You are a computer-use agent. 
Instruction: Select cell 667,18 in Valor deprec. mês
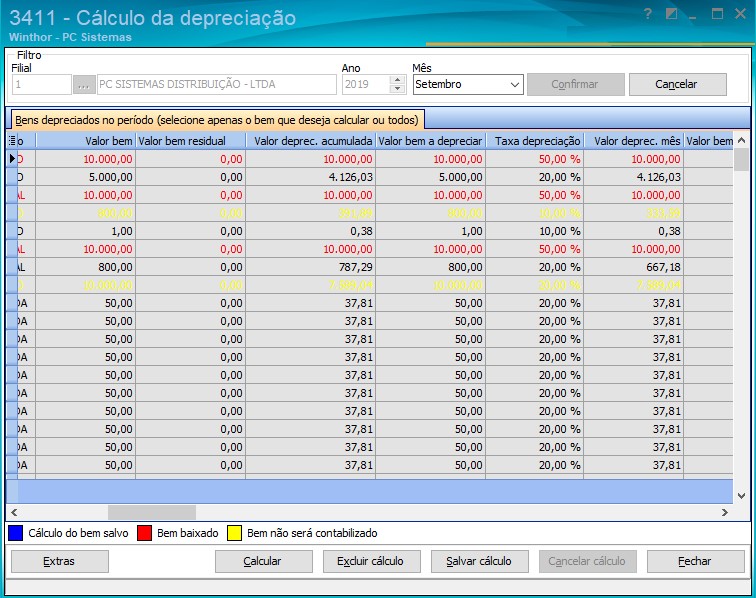pos(634,267)
